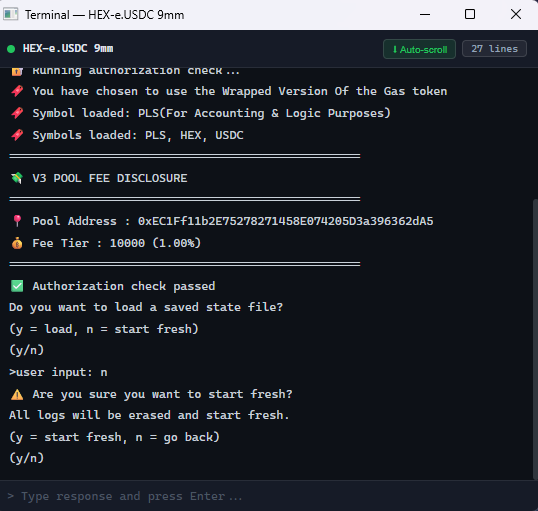
Task: Minimize the Terminal window
Action: coord(425,14)
